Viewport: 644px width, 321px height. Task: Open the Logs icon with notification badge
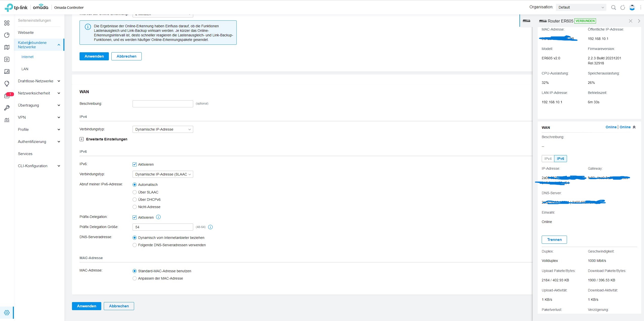7,96
